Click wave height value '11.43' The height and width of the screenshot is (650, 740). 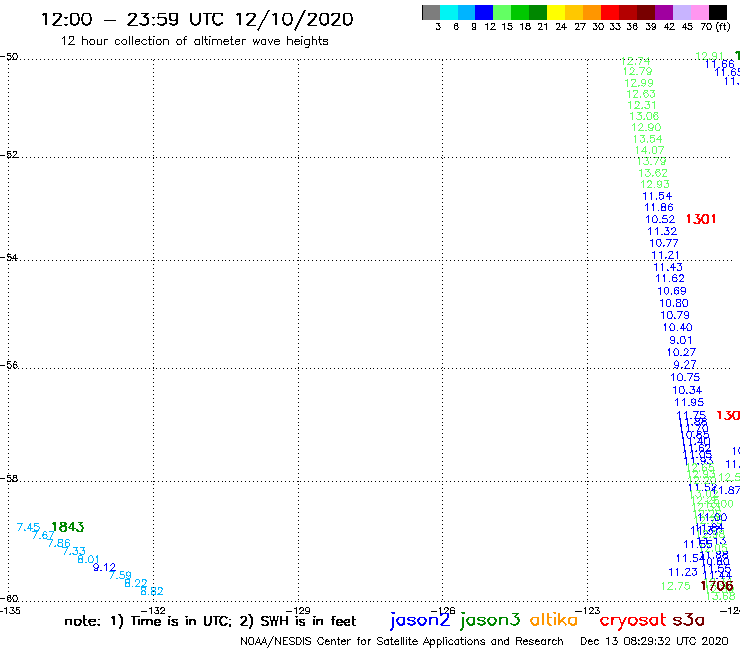(668, 267)
